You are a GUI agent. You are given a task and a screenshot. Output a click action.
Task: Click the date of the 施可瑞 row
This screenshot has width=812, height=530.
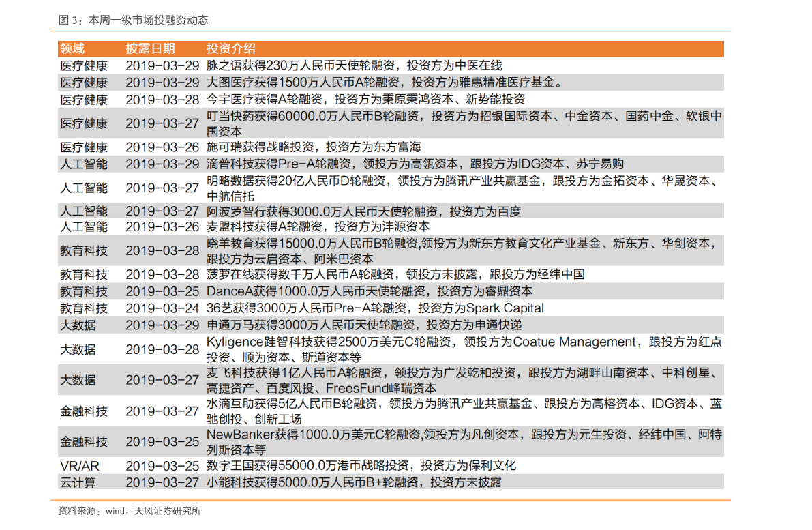[162, 147]
